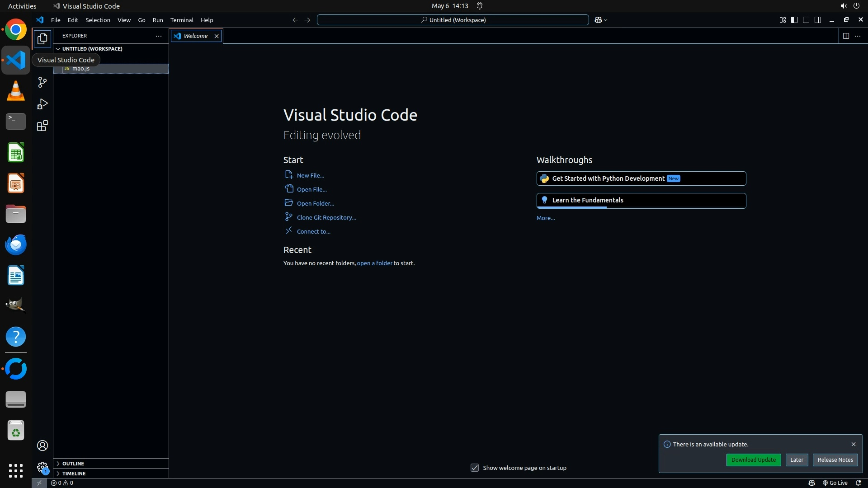Click the Accounts icon in activity bar
This screenshot has width=868, height=488.
click(x=42, y=446)
